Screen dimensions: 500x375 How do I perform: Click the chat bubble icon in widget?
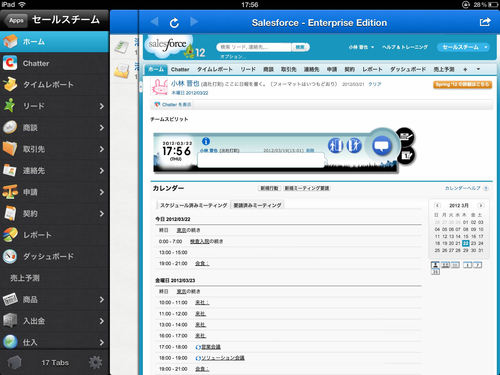click(x=382, y=146)
